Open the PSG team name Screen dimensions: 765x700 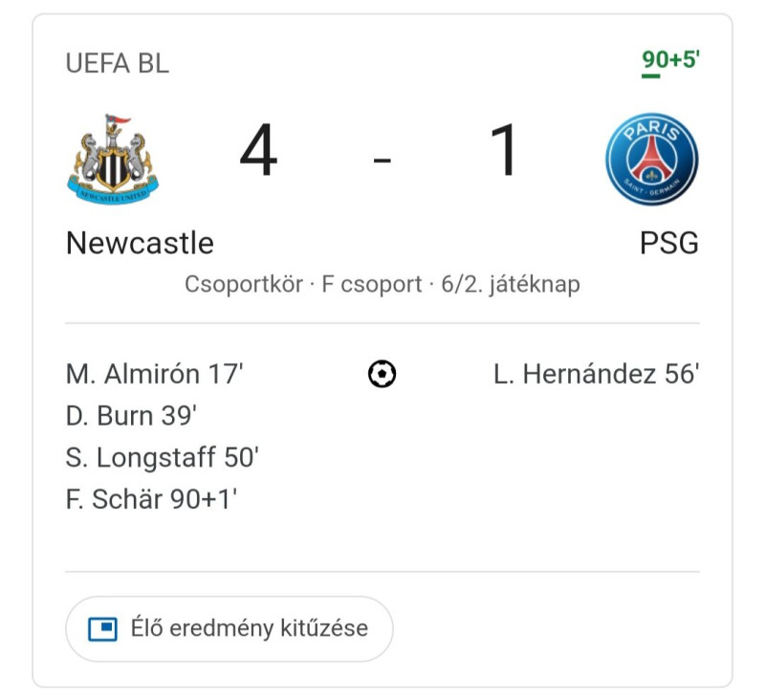668,243
